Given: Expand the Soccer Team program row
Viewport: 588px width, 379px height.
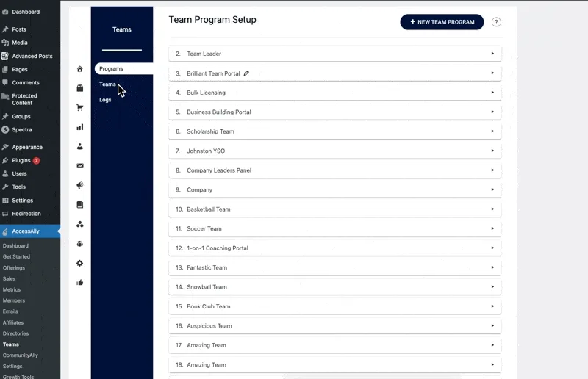Looking at the screenshot, I should tap(334, 228).
